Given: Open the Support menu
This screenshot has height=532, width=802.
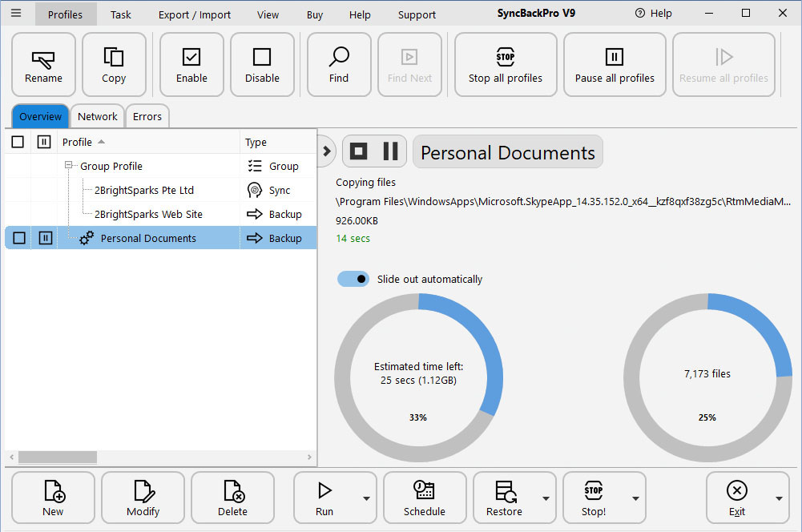Looking at the screenshot, I should pyautogui.click(x=417, y=14).
